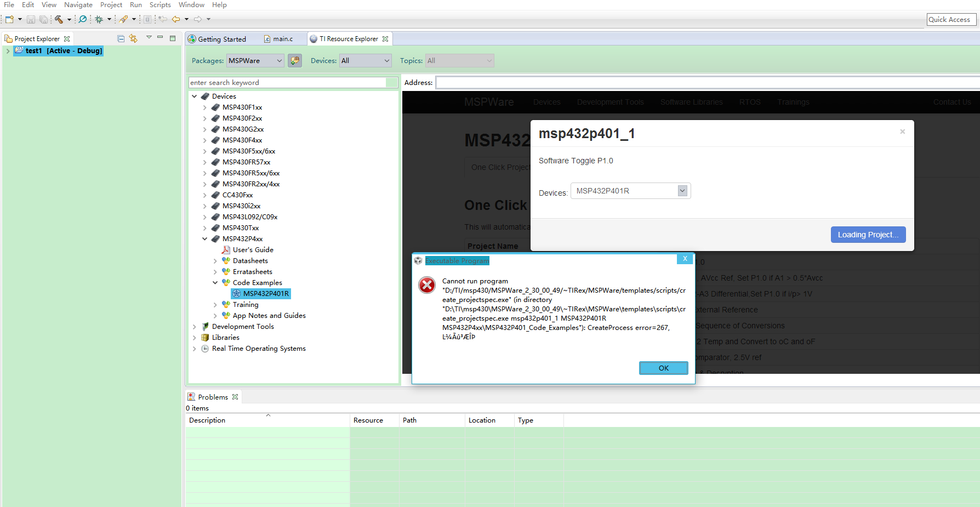Click the Forward navigation arrow
This screenshot has width=980, height=507.
pos(198,19)
